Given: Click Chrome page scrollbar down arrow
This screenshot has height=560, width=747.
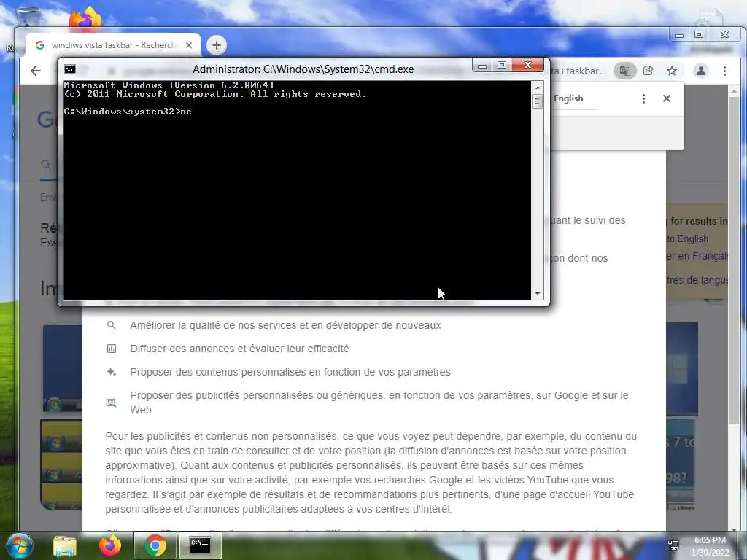Looking at the screenshot, I should (734, 528).
